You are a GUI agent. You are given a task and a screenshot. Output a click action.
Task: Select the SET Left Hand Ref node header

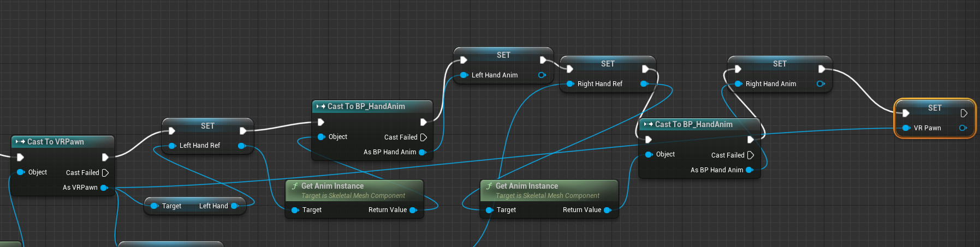pyautogui.click(x=207, y=126)
